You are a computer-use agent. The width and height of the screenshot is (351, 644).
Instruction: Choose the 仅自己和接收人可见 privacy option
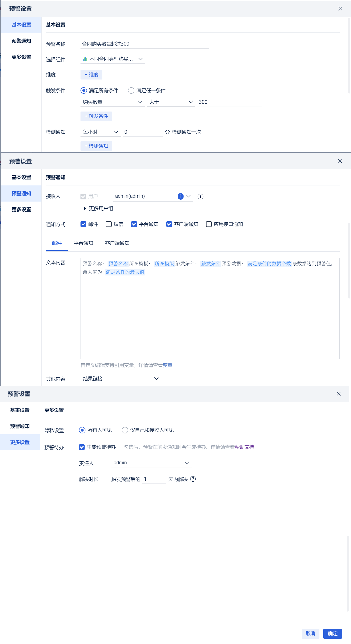pos(125,430)
